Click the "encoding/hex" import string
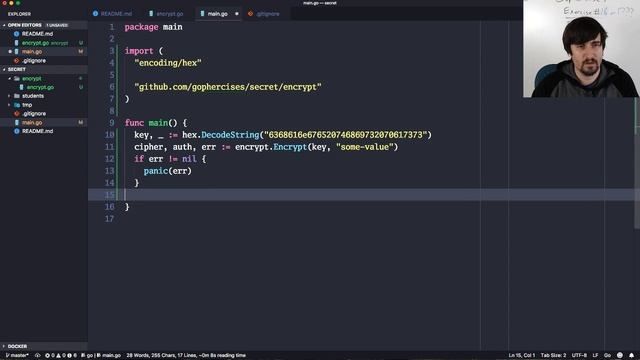 168,63
